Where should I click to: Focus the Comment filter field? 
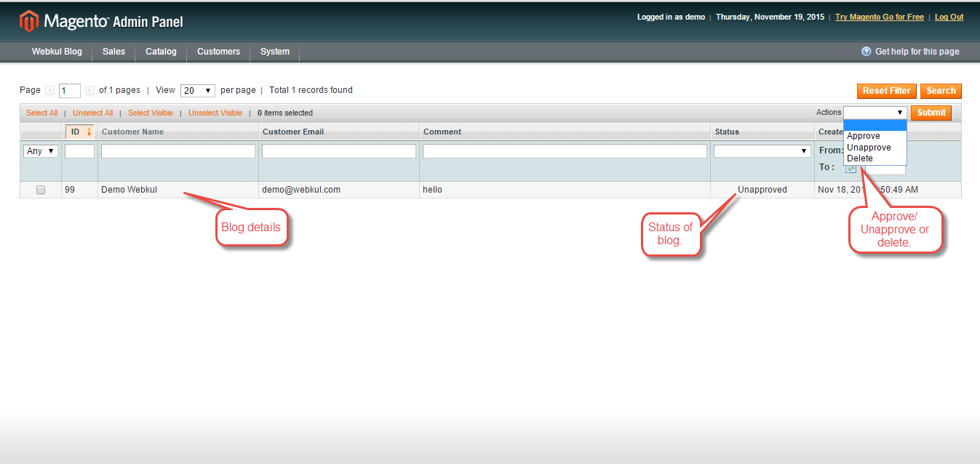(565, 151)
